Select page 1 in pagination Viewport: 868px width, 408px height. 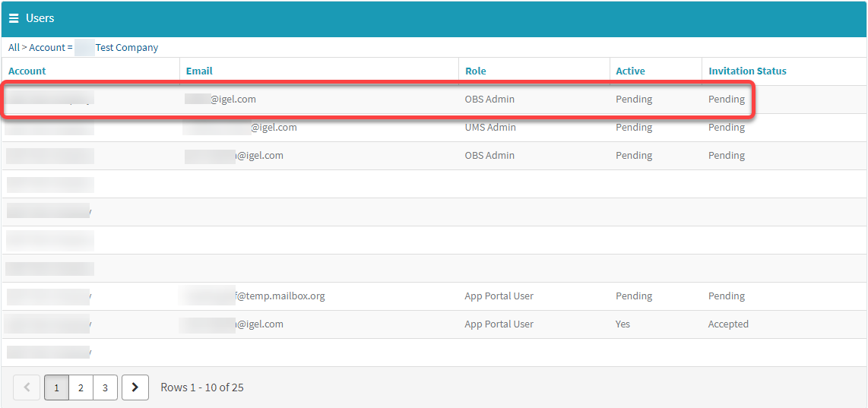56,387
